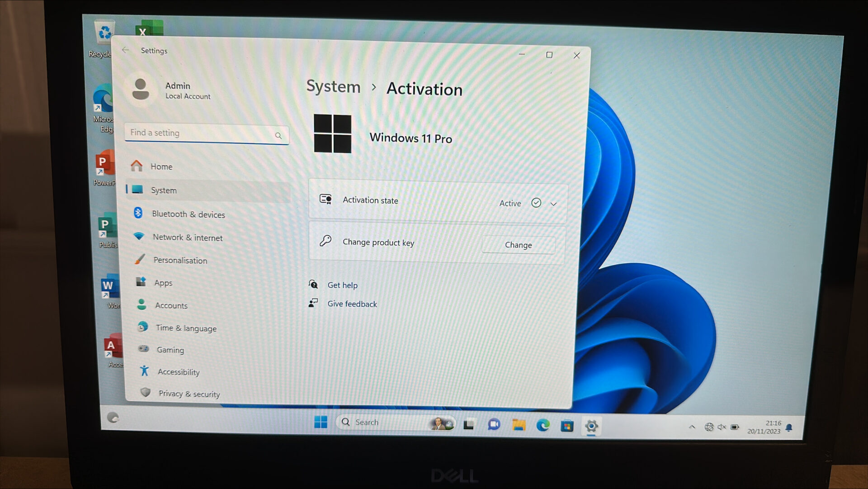Image resolution: width=868 pixels, height=489 pixels.
Task: Open Recycle Bin desktop icon
Action: (102, 39)
